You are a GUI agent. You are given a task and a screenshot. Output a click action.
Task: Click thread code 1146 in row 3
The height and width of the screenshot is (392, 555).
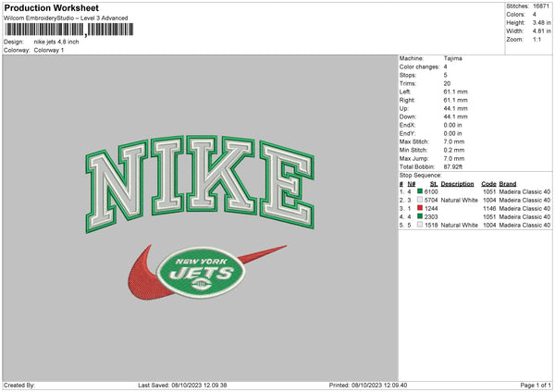click(x=489, y=208)
